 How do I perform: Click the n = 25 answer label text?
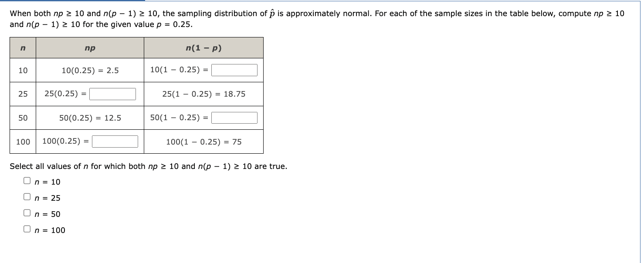pyautogui.click(x=47, y=198)
